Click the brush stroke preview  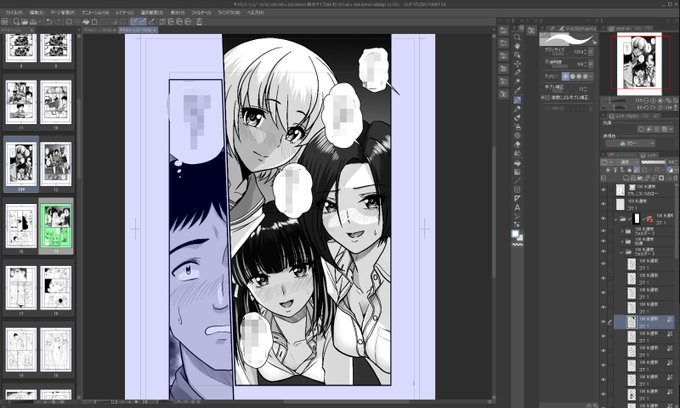(x=567, y=39)
